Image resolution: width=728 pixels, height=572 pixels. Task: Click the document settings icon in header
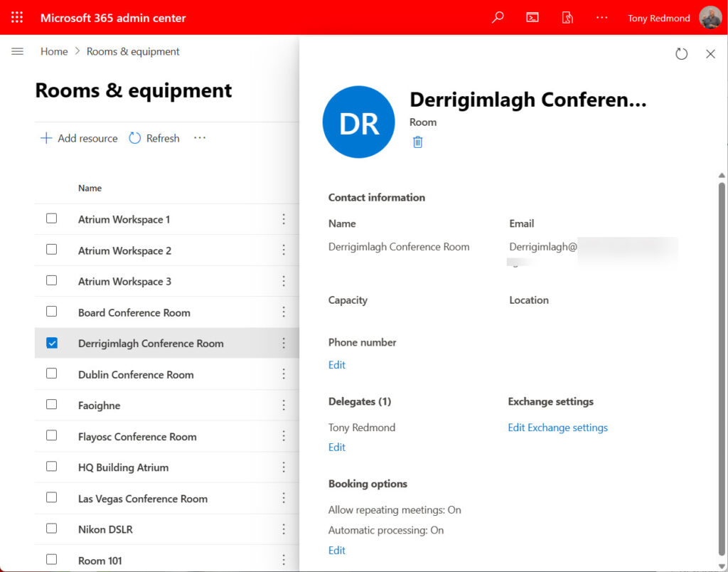567,18
